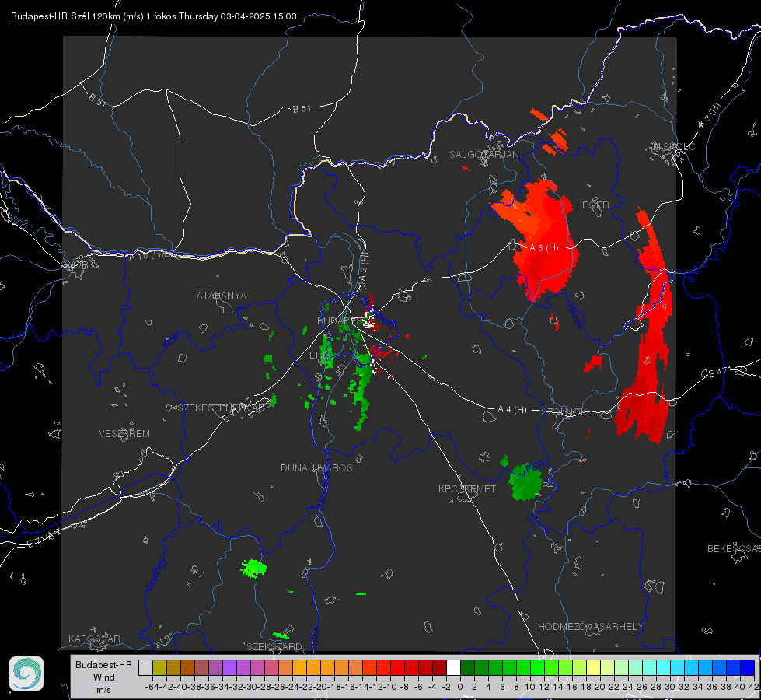Click the A 3 (H) label inside the red echo
761x700 pixels.
543,247
